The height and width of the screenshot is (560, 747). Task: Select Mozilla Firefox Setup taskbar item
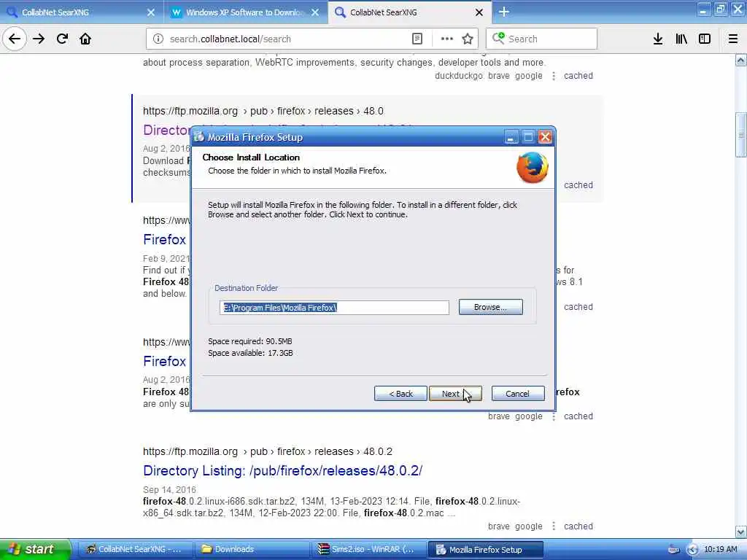click(485, 550)
